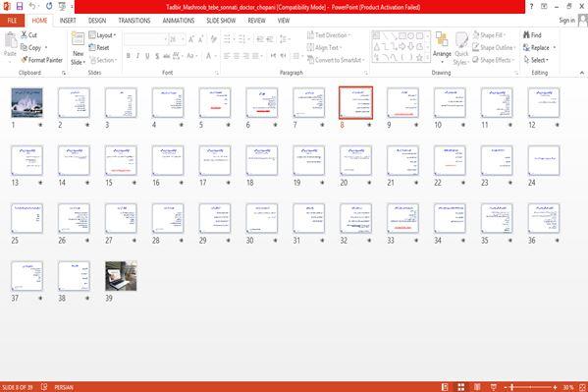Switch to Reading View icon in status bar
588x392 pixels.
(477, 387)
